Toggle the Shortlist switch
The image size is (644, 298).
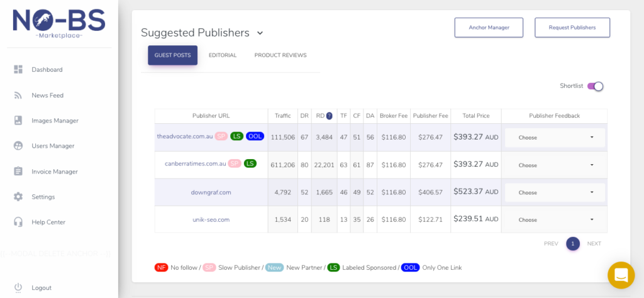coord(595,86)
